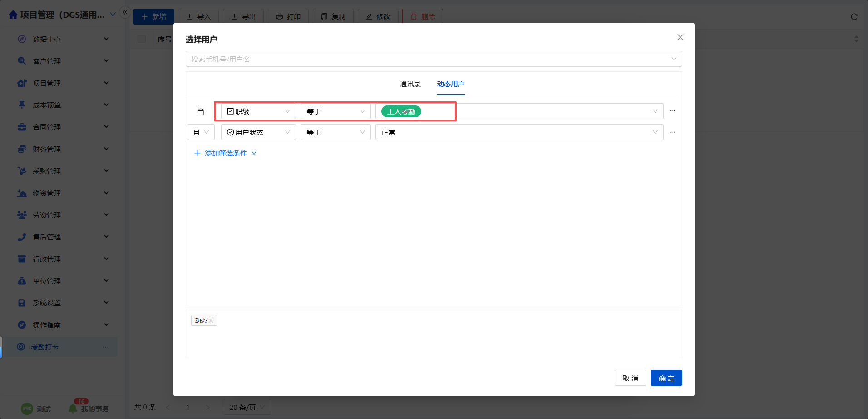This screenshot has width=868, height=419.
Task: Click the 确定 confirm button
Action: coord(666,378)
